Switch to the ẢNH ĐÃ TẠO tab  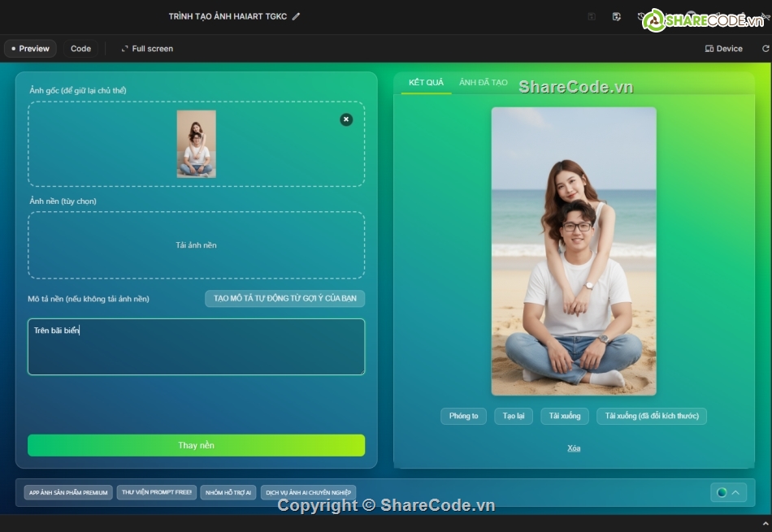483,81
